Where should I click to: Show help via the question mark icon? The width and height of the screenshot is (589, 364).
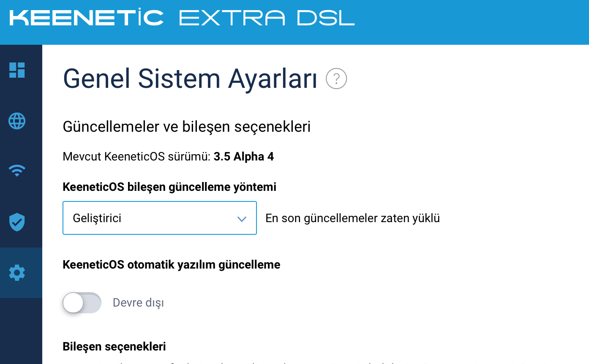click(x=336, y=79)
